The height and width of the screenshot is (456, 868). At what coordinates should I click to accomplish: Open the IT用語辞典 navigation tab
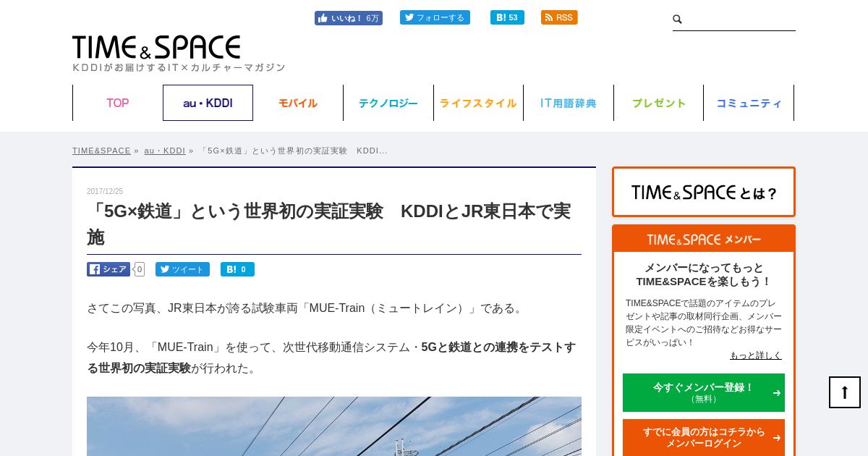[569, 103]
